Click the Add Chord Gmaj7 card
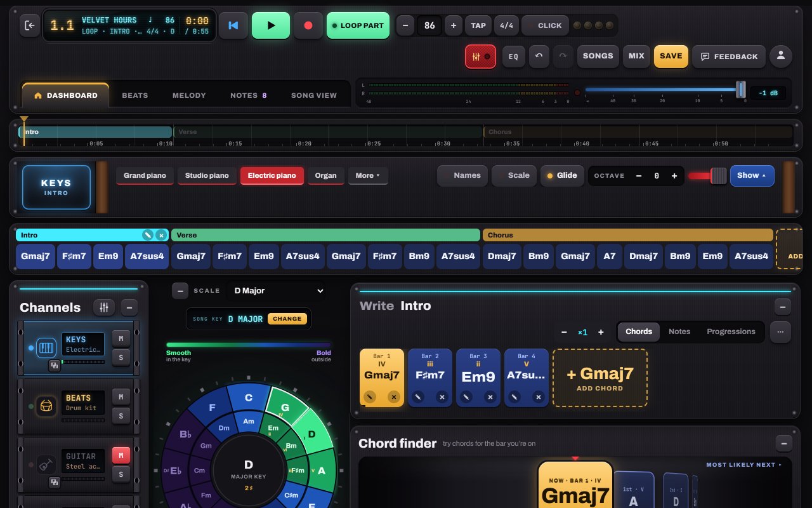Image resolution: width=812 pixels, height=508 pixels. coord(599,378)
